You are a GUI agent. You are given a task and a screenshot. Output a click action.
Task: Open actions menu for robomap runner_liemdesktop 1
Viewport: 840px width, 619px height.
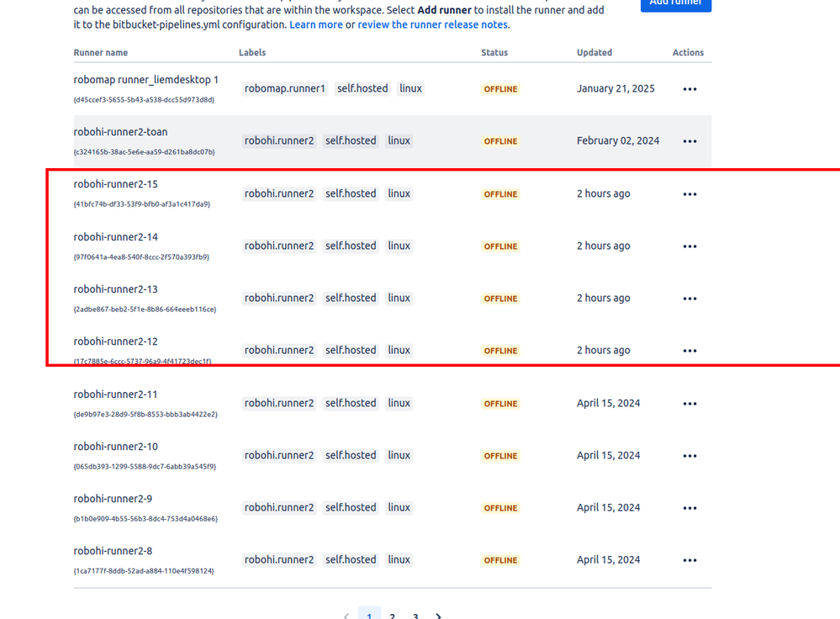(689, 89)
